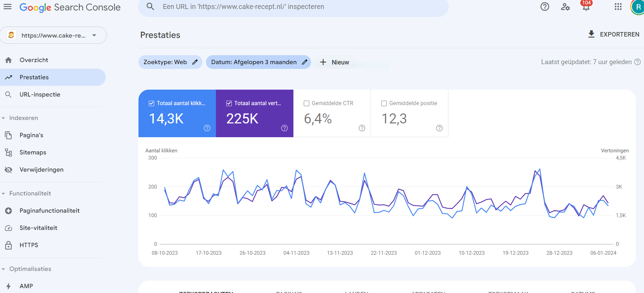Click the 225K impressions value
The image size is (644, 293).
coord(242,119)
